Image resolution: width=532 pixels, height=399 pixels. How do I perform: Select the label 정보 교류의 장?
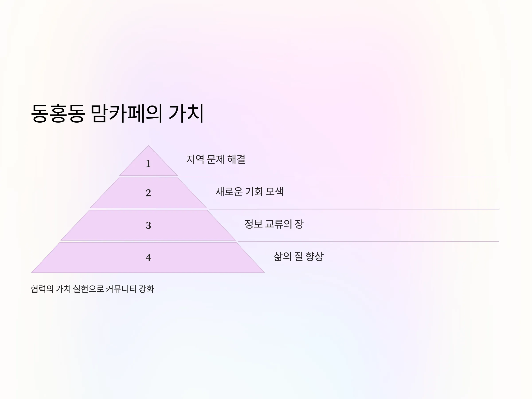click(274, 224)
